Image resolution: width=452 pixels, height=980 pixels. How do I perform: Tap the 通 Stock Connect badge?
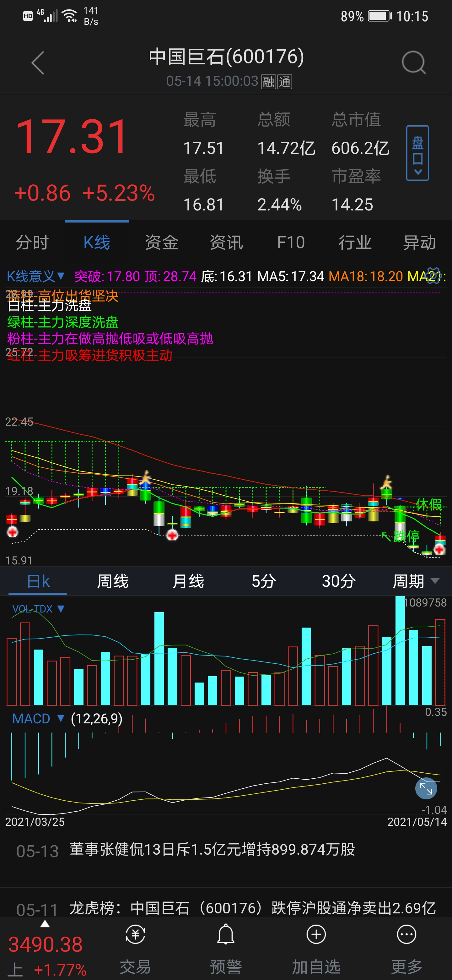point(284,81)
